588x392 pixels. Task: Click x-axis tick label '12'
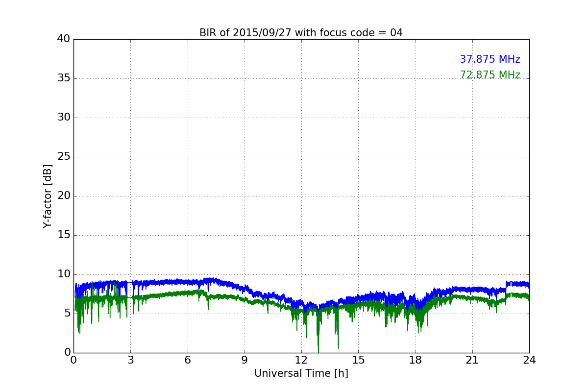301,360
